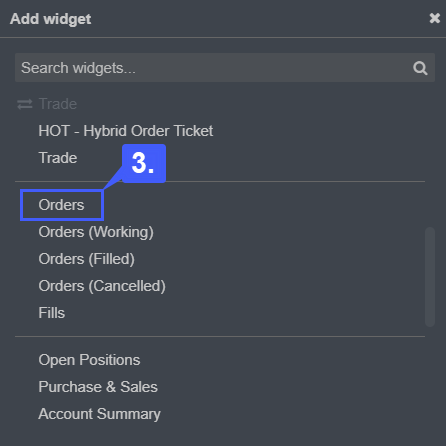Screen dimensions: 446x446
Task: Click the blue step 3 callout badge
Action: 144,163
